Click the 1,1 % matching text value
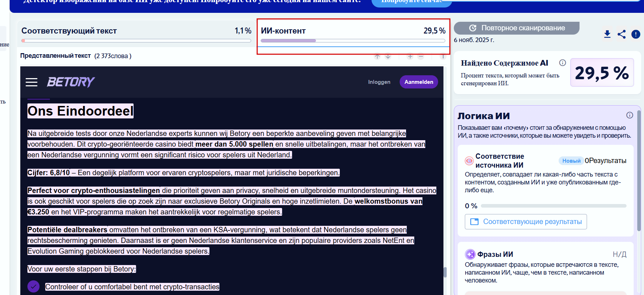Image resolution: width=644 pixels, height=295 pixels. point(243,31)
